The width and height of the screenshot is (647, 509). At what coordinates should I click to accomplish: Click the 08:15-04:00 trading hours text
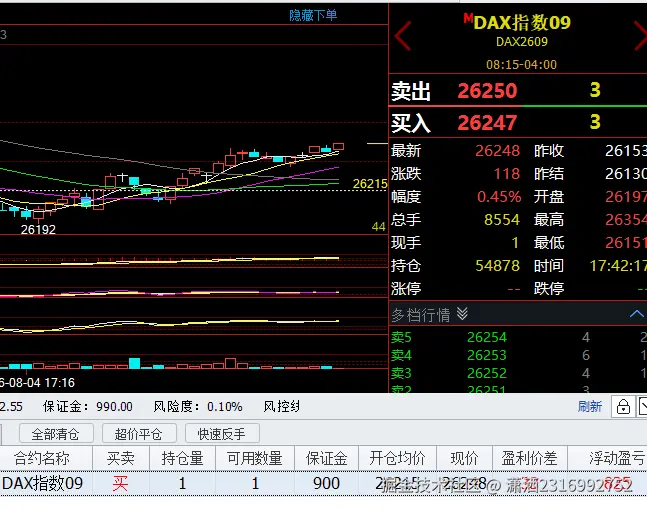click(x=521, y=65)
